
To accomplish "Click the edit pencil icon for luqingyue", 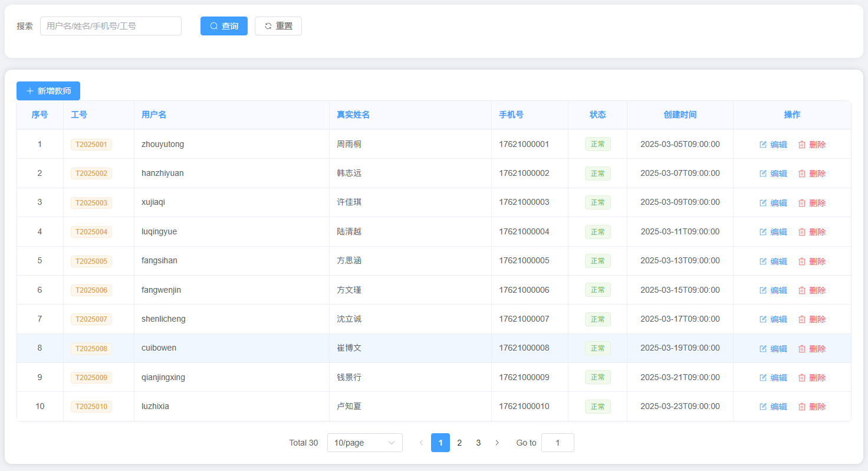I will coord(763,232).
